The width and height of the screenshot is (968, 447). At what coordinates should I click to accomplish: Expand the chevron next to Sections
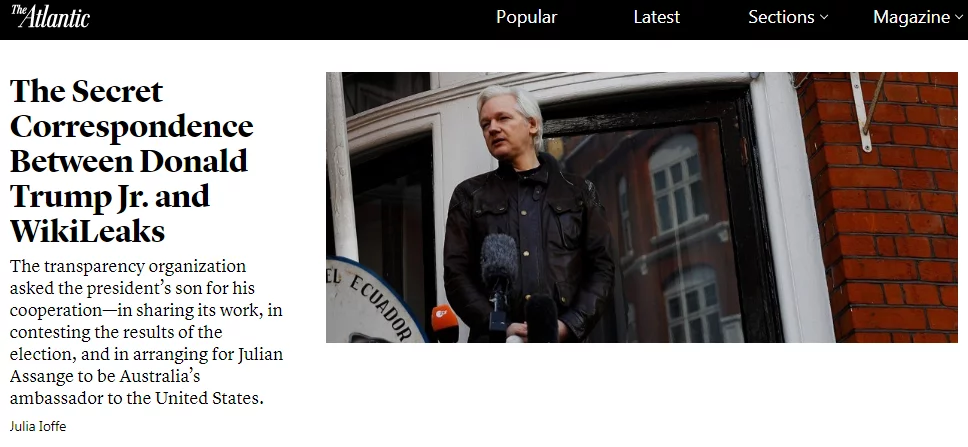[824, 18]
